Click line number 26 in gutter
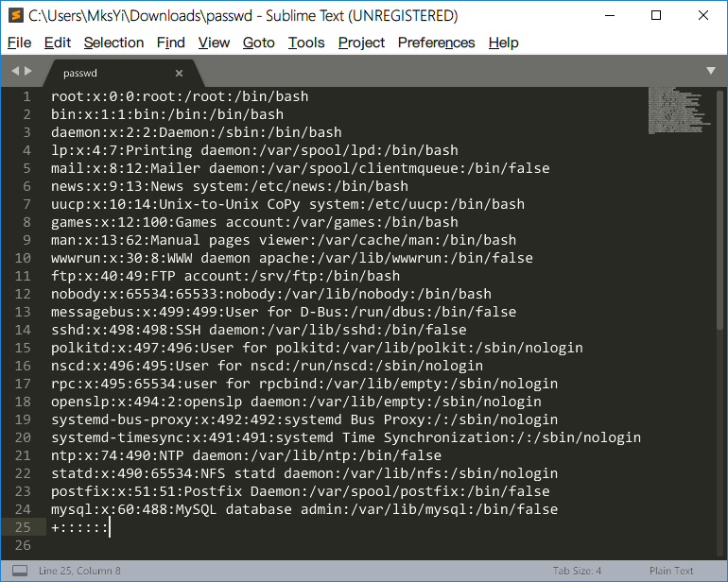The image size is (728, 582). click(23, 545)
